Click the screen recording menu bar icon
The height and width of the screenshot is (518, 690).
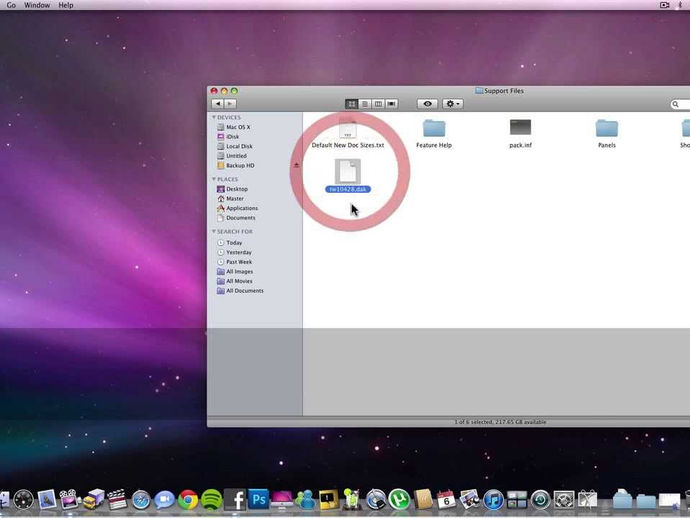click(664, 5)
